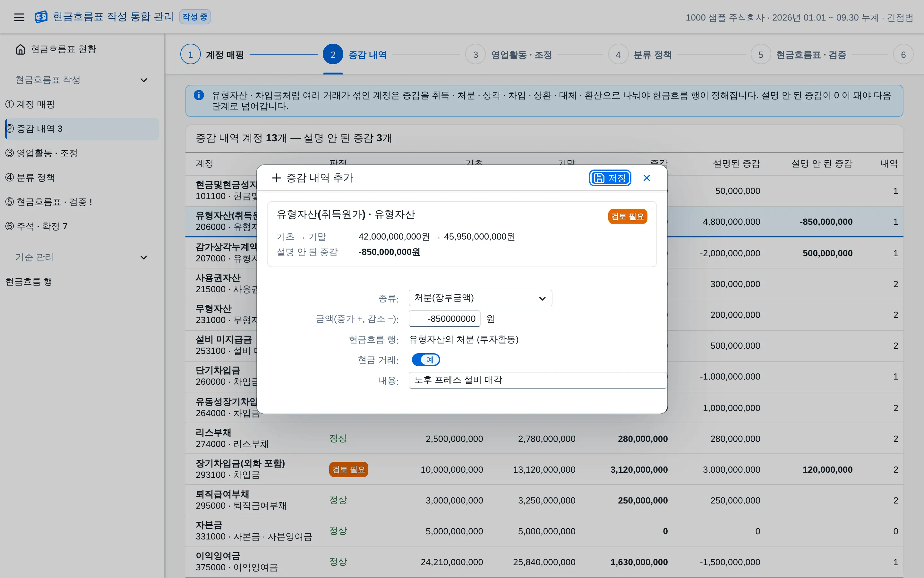Click the 설명 안 된 증감 column header
Image resolution: width=924 pixels, height=578 pixels.
coord(822,164)
